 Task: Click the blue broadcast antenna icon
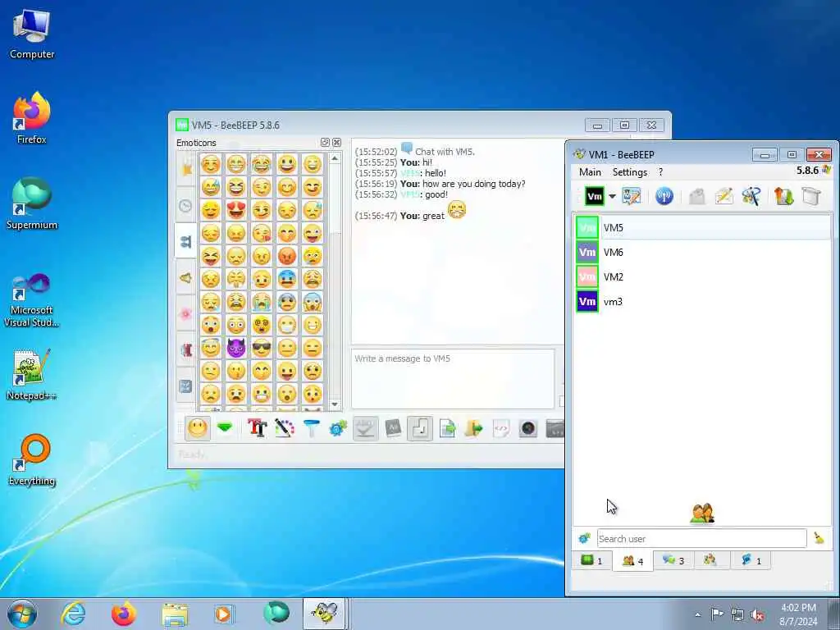(x=664, y=197)
